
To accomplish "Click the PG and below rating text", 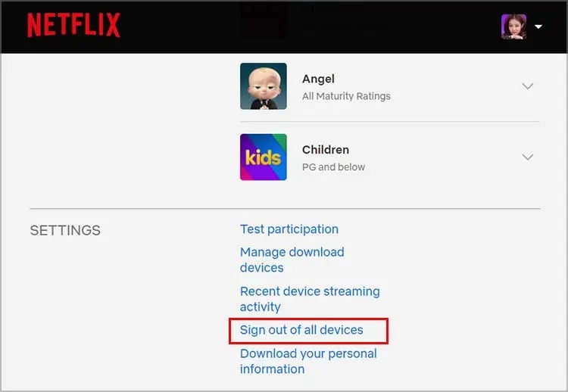I will 333,166.
